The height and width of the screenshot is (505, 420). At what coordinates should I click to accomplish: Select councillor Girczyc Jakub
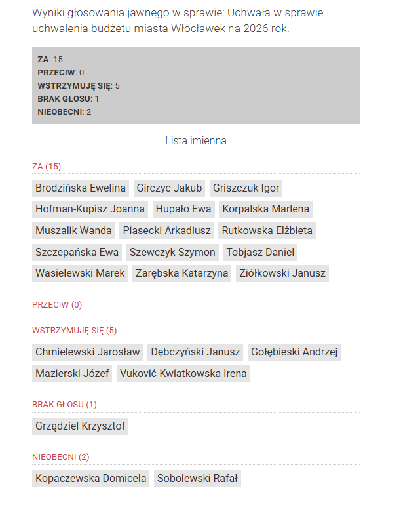click(169, 188)
